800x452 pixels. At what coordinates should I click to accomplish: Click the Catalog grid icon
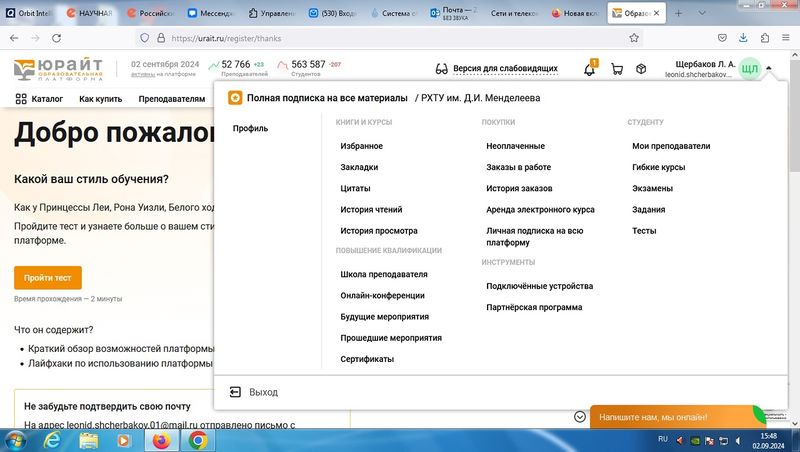click(21, 99)
